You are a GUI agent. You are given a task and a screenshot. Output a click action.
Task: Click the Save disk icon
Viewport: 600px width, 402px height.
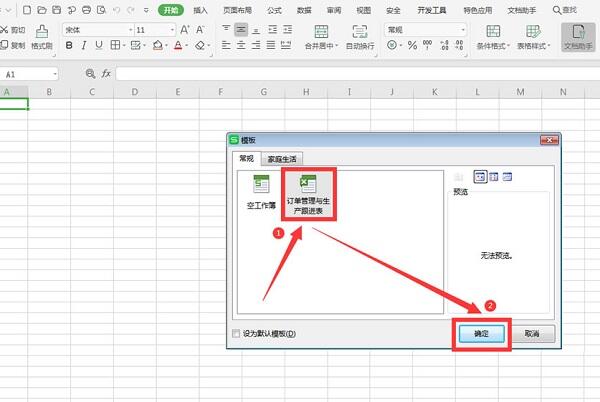pos(57,10)
